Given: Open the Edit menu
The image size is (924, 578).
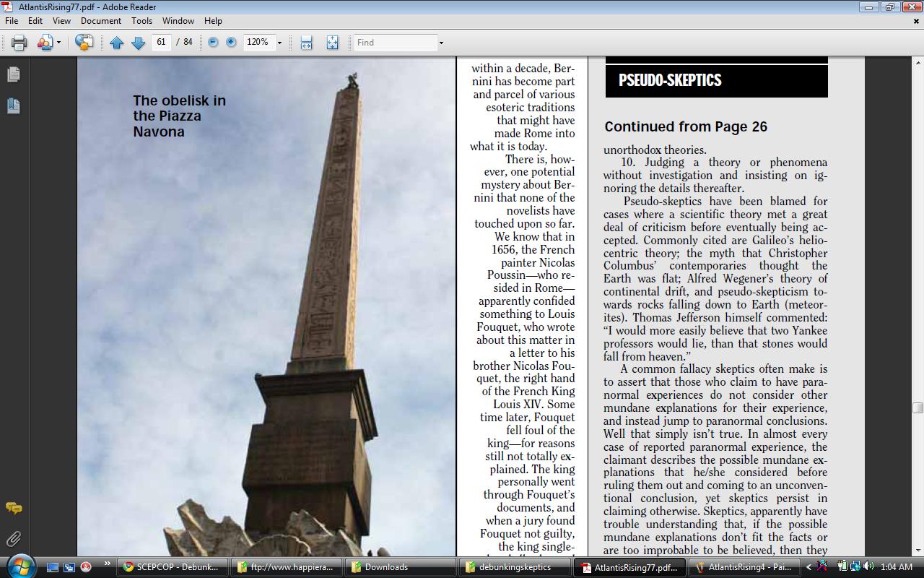Looking at the screenshot, I should click(x=35, y=21).
